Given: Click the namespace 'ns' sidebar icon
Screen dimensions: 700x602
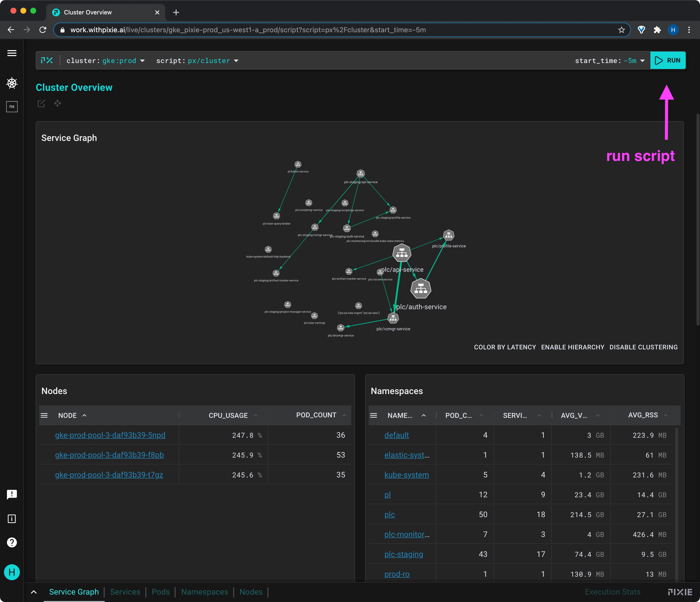Looking at the screenshot, I should click(12, 106).
